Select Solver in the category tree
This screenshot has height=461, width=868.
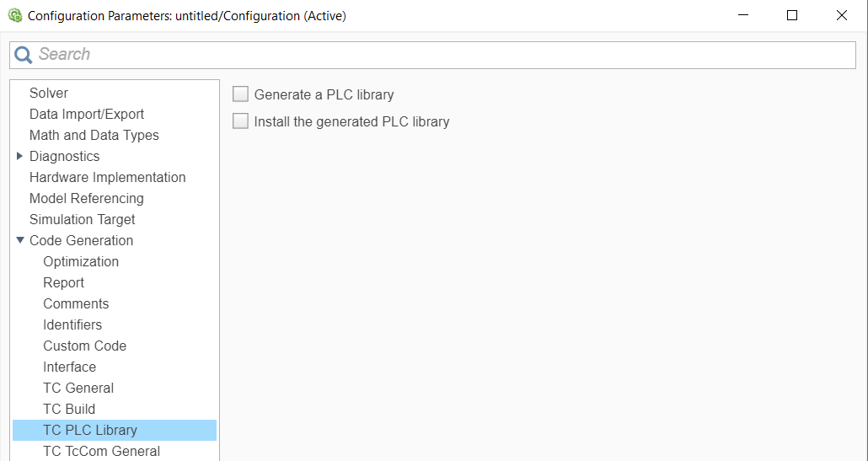tap(49, 93)
